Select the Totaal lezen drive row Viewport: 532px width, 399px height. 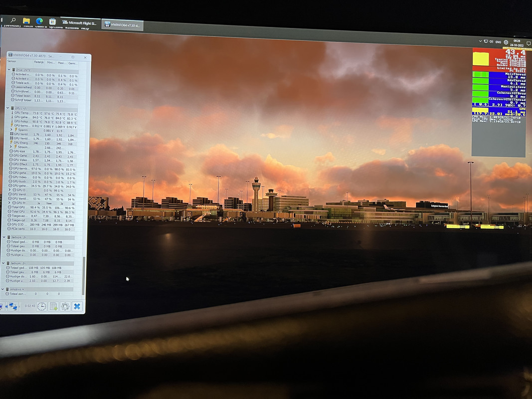pyautogui.click(x=45, y=96)
